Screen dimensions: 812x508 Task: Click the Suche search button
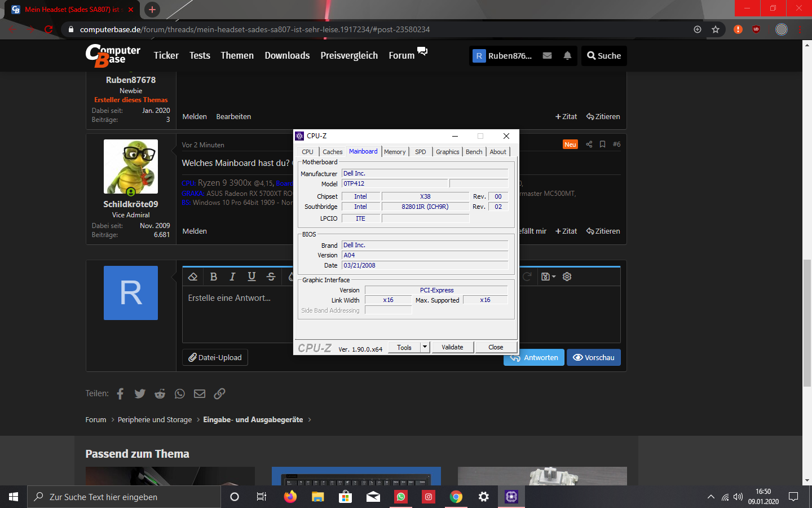[x=604, y=55]
